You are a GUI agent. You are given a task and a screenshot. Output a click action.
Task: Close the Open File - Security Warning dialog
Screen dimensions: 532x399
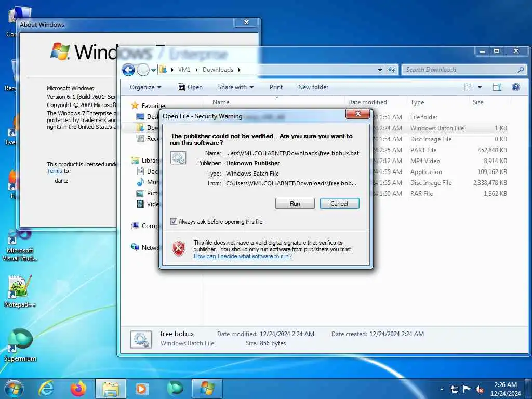tap(357, 114)
